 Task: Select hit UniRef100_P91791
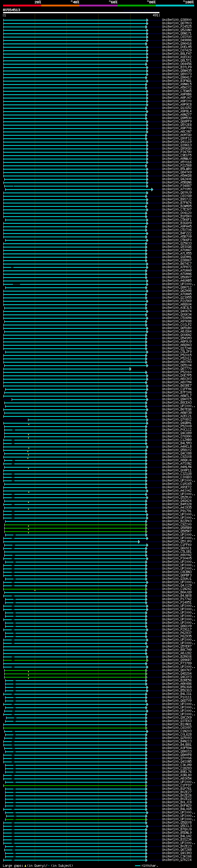point(176,511)
